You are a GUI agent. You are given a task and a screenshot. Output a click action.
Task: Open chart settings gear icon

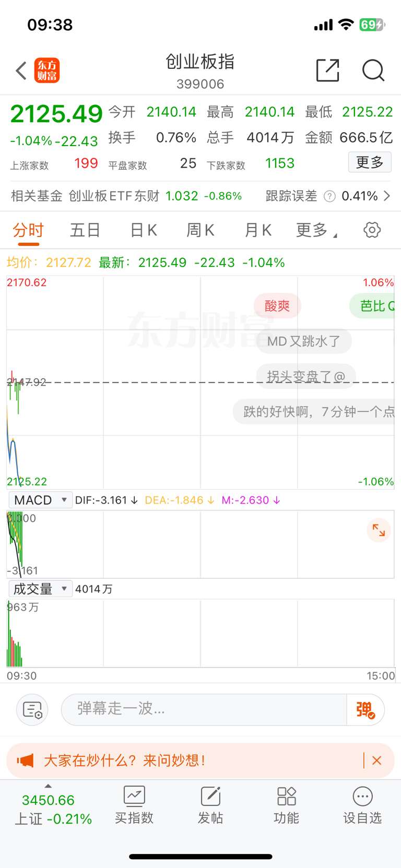(x=372, y=230)
